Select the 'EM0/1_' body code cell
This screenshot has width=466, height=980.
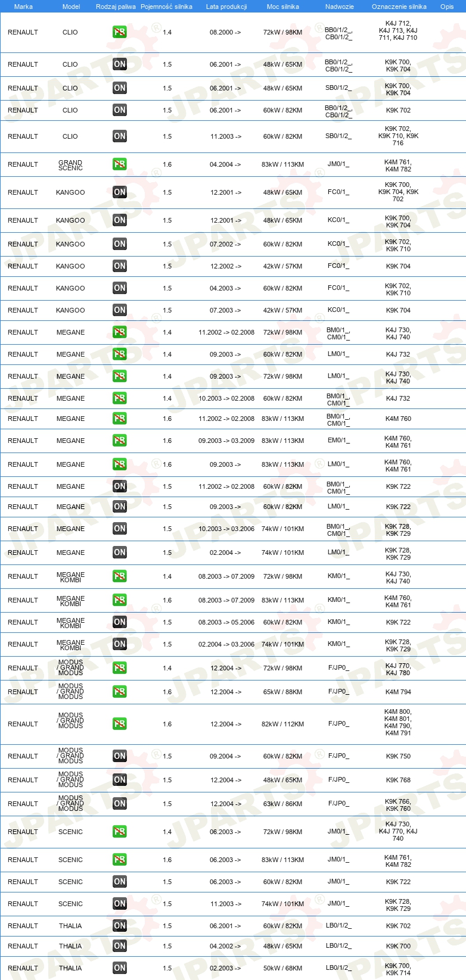tap(338, 441)
